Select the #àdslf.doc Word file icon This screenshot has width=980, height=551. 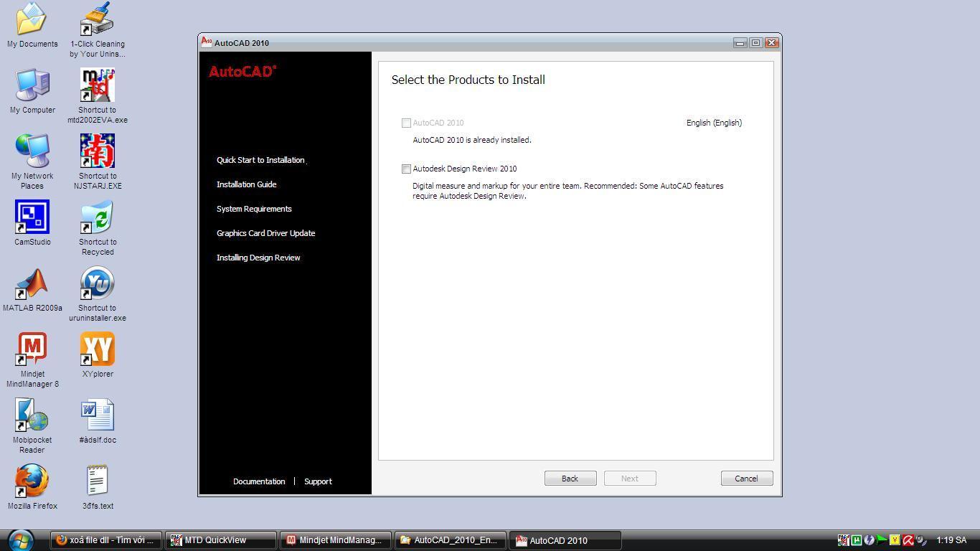[x=98, y=415]
